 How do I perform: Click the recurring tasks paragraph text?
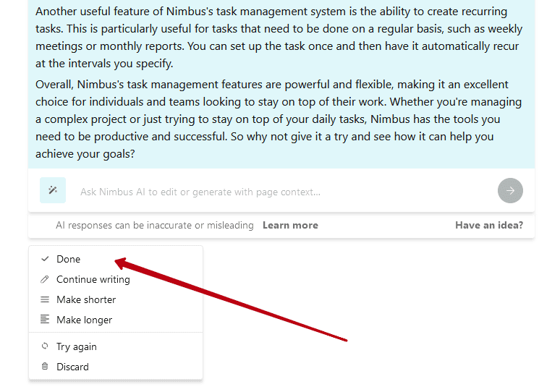tap(279, 38)
